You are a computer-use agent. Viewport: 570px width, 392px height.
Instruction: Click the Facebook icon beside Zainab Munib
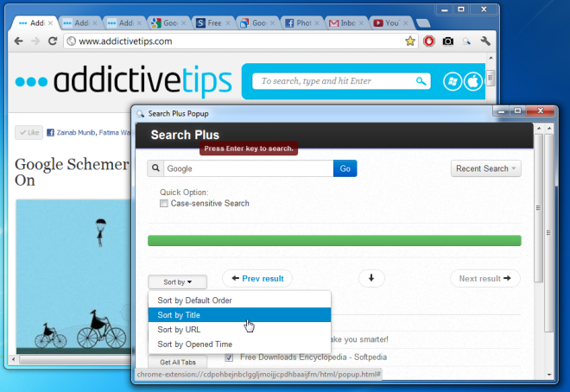click(x=51, y=133)
